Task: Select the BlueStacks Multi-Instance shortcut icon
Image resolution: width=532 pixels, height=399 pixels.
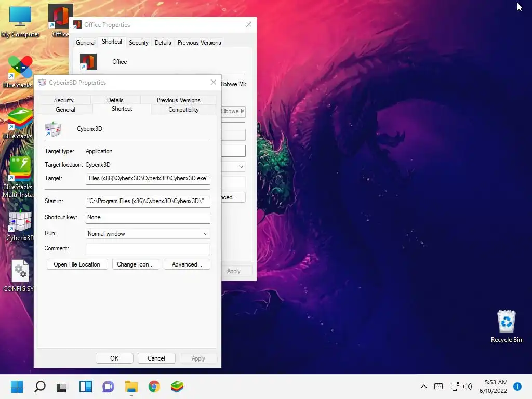Action: point(20,169)
